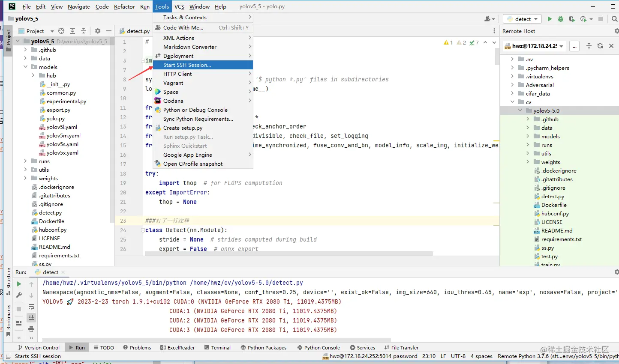Click the green Run button in top toolbar
The height and width of the screenshot is (364, 619).
point(550,19)
